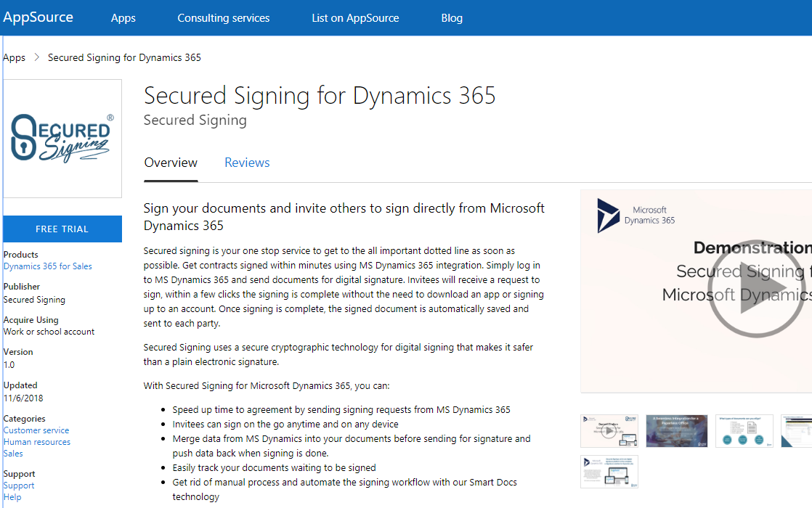Open the document types slide thumbnail

[x=744, y=430]
